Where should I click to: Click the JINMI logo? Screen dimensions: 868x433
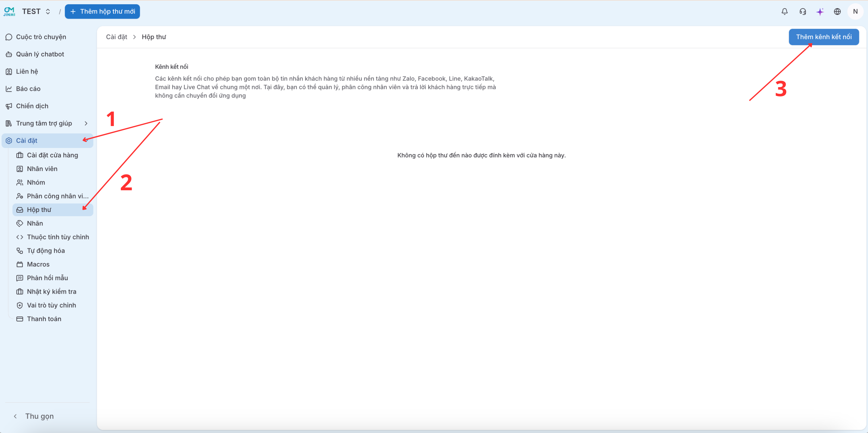[x=9, y=11]
